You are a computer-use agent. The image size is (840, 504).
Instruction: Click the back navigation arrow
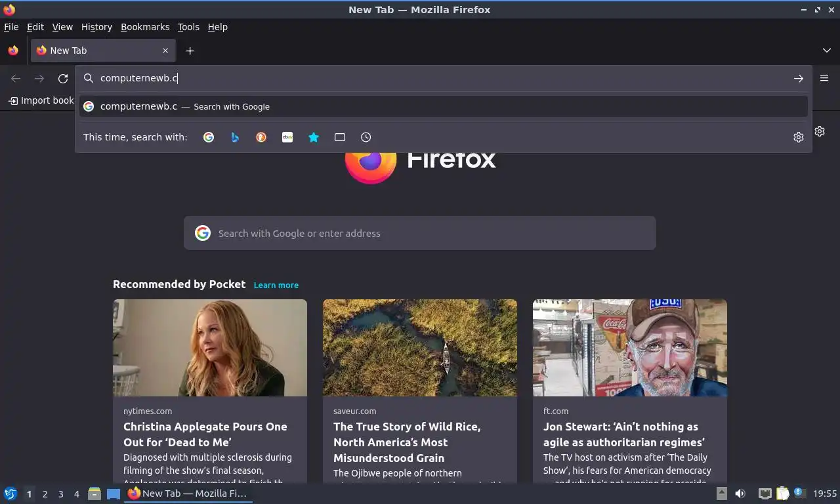point(16,79)
